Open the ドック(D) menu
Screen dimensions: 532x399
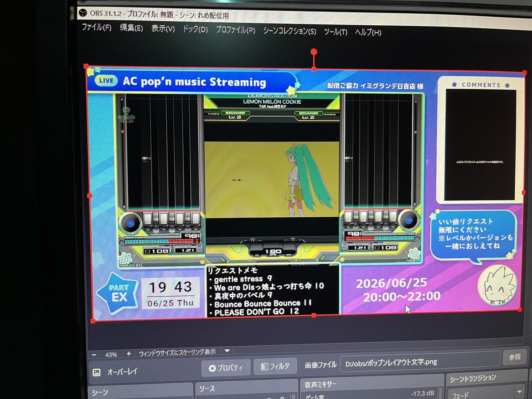pyautogui.click(x=195, y=30)
